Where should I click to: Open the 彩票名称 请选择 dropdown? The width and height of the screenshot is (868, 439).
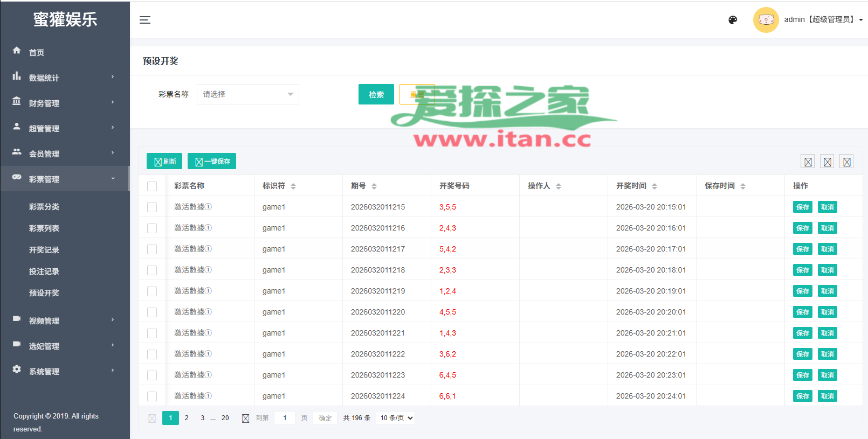pyautogui.click(x=247, y=94)
